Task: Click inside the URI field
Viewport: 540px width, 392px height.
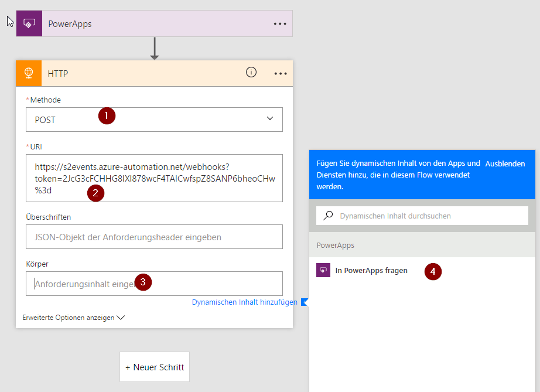Action: click(x=154, y=178)
